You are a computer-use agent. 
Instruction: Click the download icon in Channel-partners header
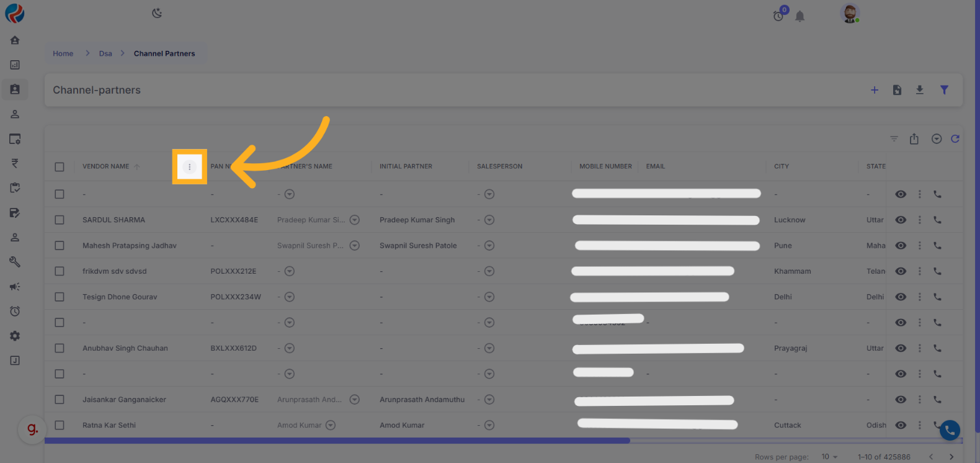(920, 90)
